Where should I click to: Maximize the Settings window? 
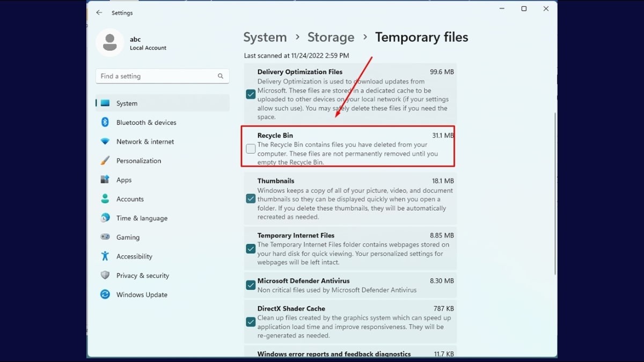524,9
